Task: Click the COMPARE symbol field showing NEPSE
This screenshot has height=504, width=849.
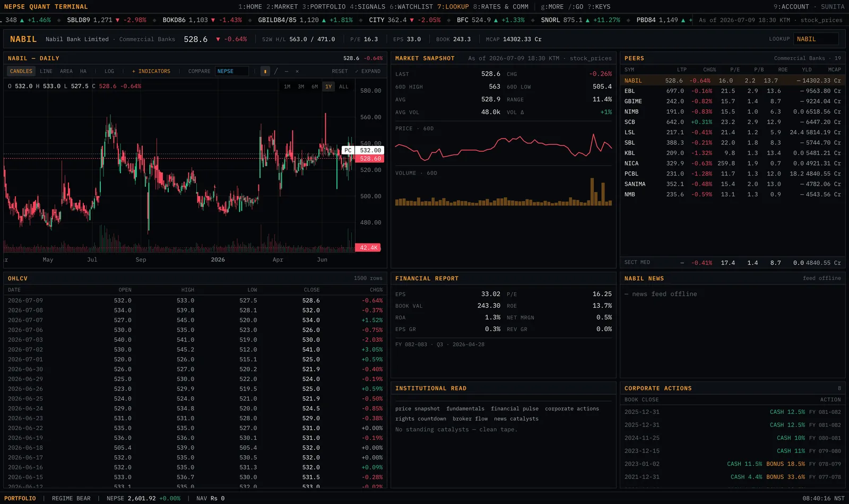Action: click(x=232, y=71)
